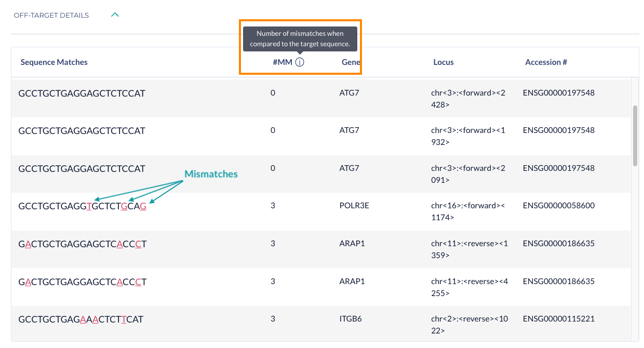Collapse the Off-Target Details section chevron
Screen dimensions: 644x348
(115, 15)
